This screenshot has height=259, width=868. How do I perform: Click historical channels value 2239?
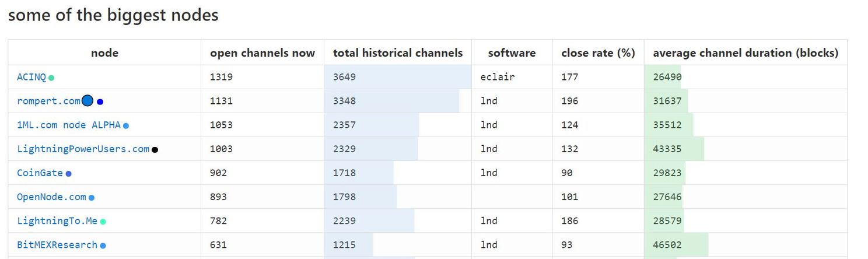coord(344,220)
